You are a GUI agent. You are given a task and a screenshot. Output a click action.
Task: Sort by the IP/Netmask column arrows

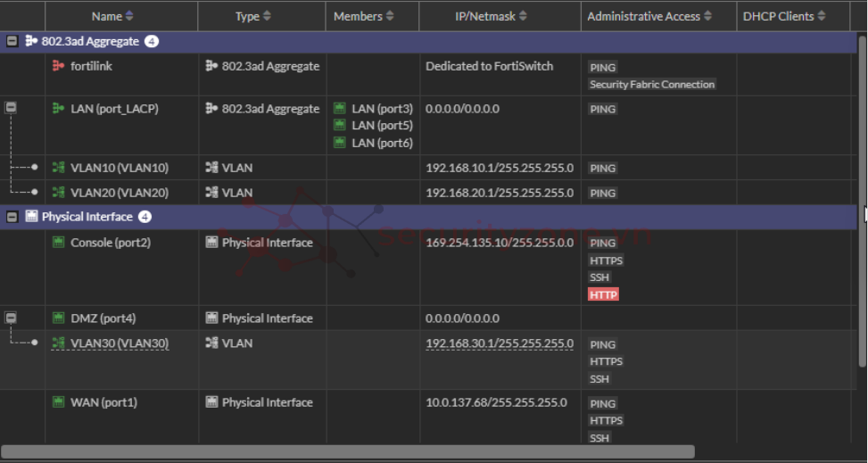(523, 17)
